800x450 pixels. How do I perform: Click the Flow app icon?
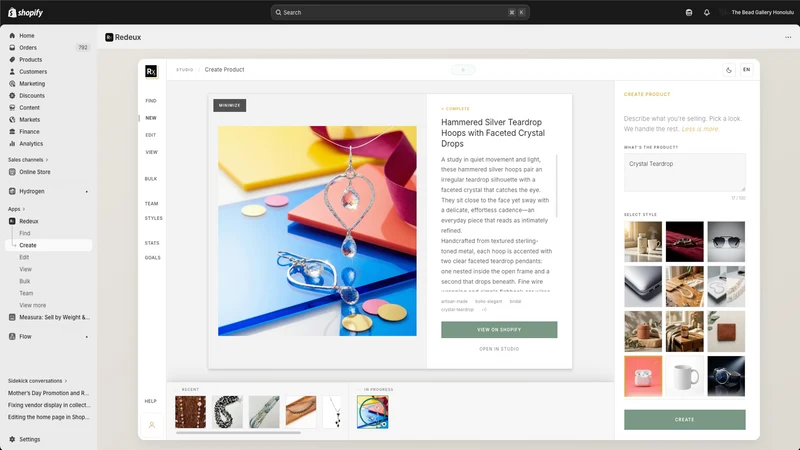coord(12,337)
